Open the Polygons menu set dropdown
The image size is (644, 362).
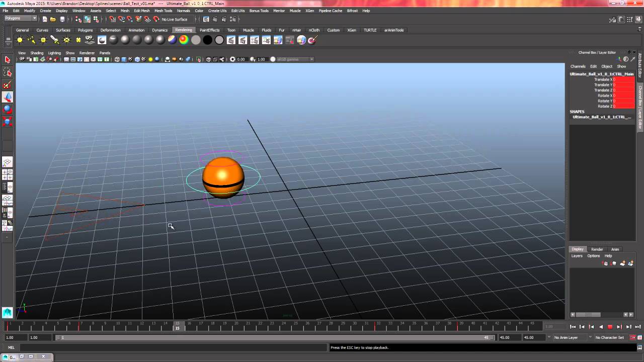coord(21,19)
